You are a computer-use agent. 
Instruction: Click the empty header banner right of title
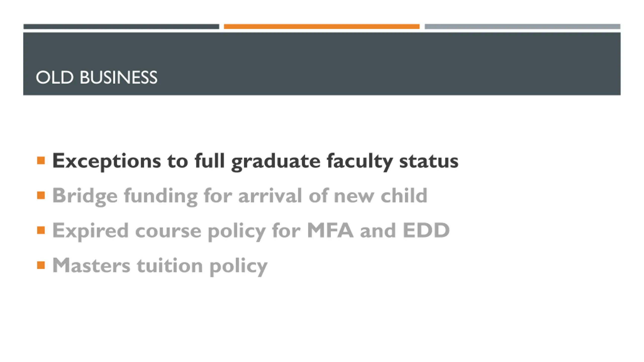pos(389,64)
